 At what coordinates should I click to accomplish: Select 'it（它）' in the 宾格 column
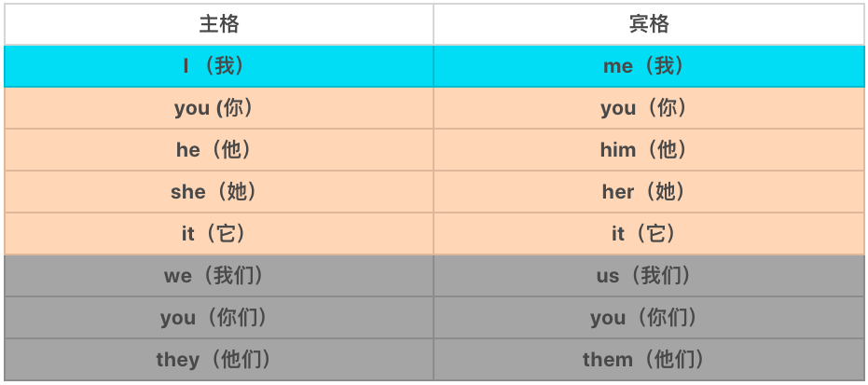coord(649,234)
